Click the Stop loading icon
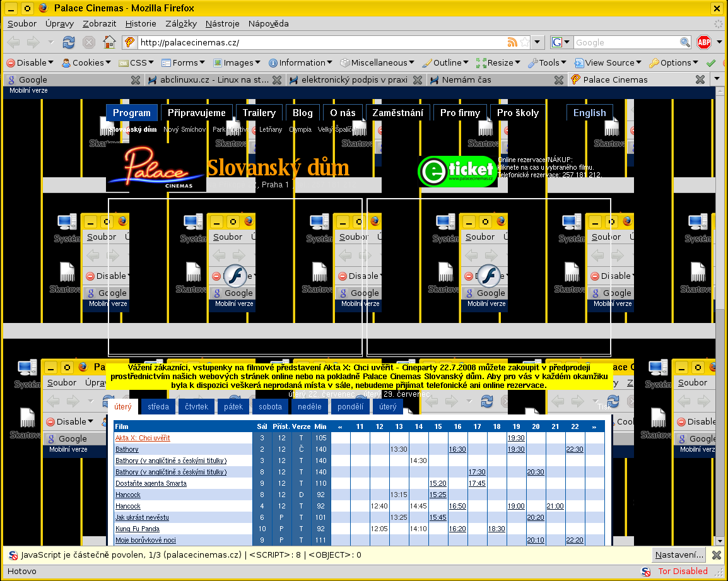Viewport: 728px width, 581px height. 89,43
